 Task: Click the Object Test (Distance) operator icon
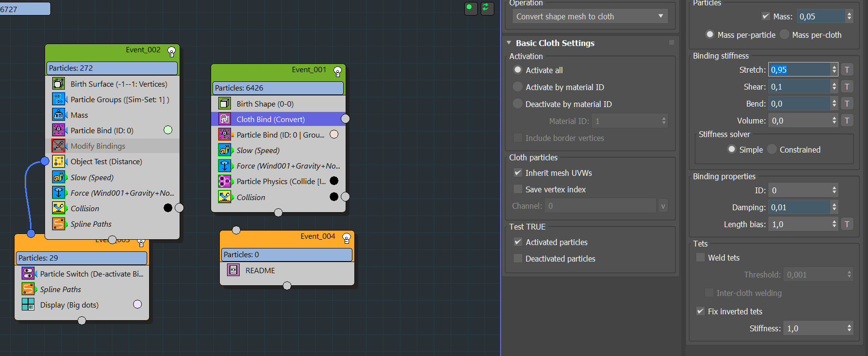59,161
